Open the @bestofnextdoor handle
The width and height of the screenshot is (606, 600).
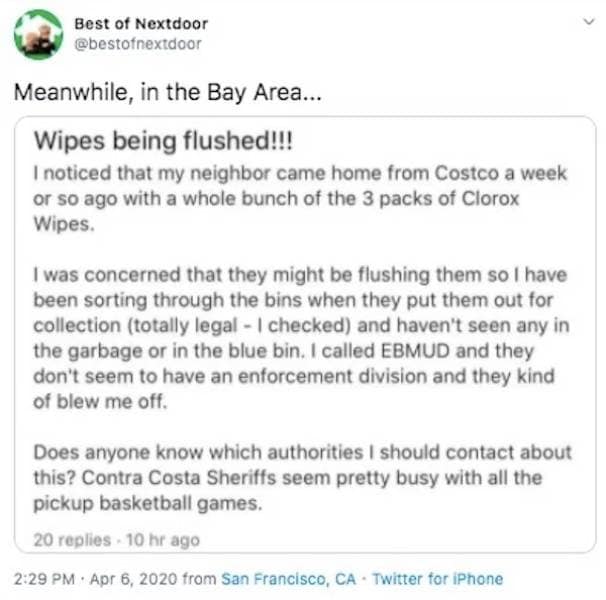click(137, 43)
